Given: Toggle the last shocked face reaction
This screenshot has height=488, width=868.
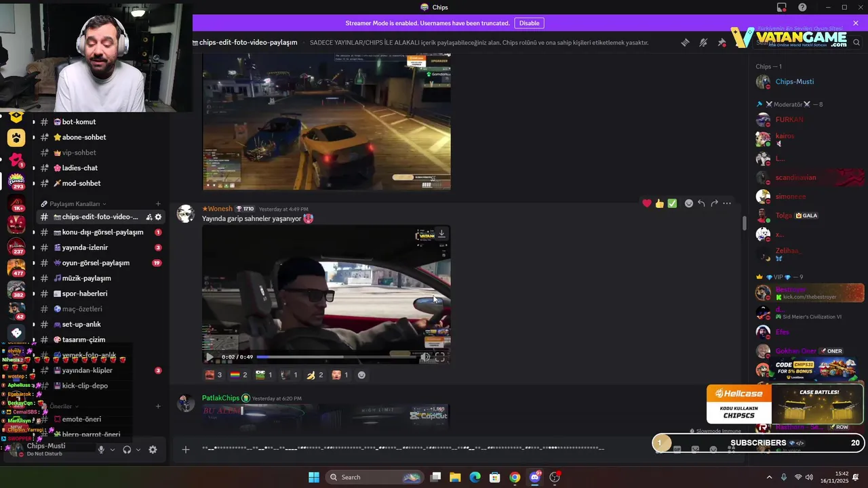Looking at the screenshot, I should coord(340,375).
